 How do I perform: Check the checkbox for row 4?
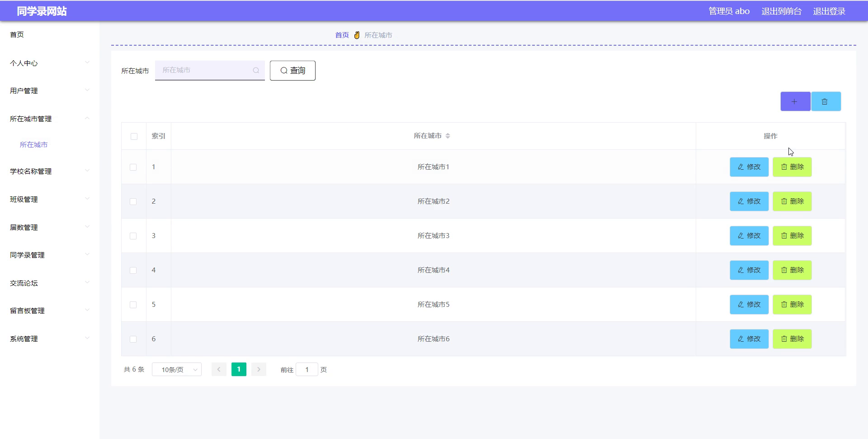point(133,270)
